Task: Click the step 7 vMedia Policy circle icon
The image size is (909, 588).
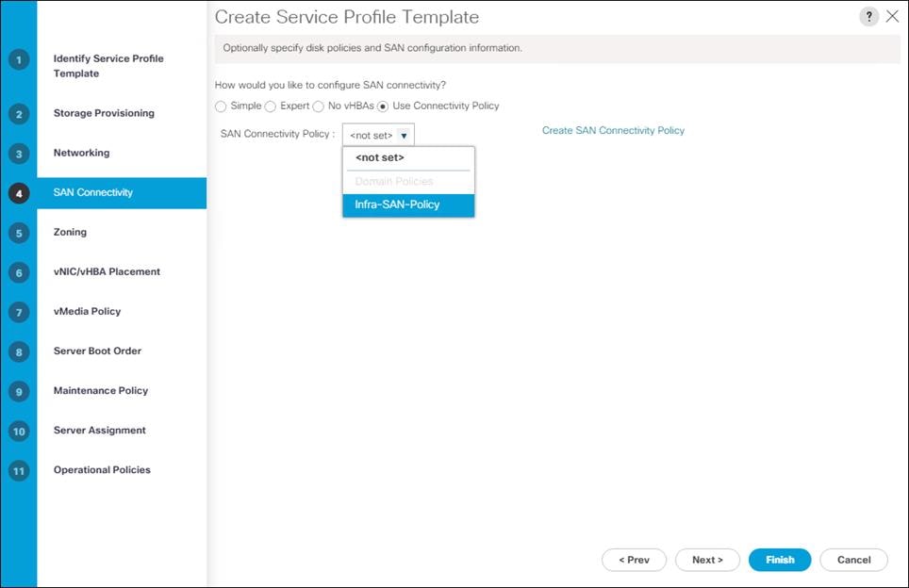Action: [x=20, y=311]
